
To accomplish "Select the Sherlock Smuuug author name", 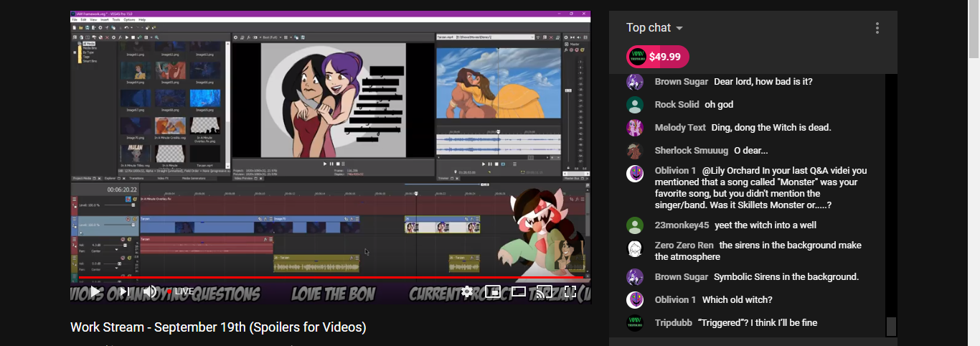I will (692, 151).
